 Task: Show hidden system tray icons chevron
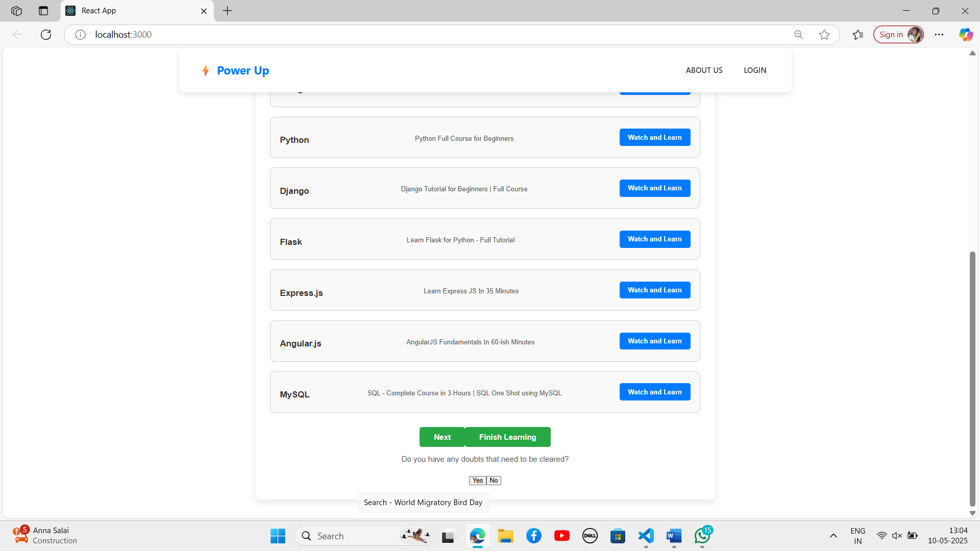[833, 536]
